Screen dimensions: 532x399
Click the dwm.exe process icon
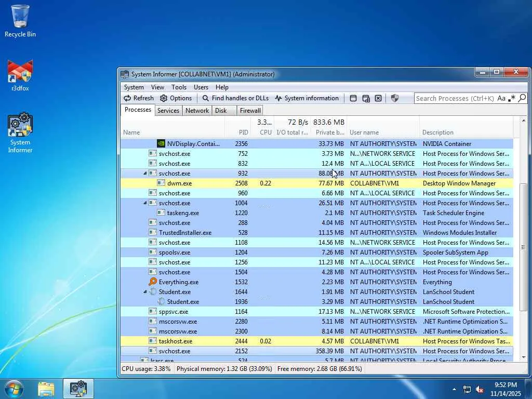click(161, 183)
